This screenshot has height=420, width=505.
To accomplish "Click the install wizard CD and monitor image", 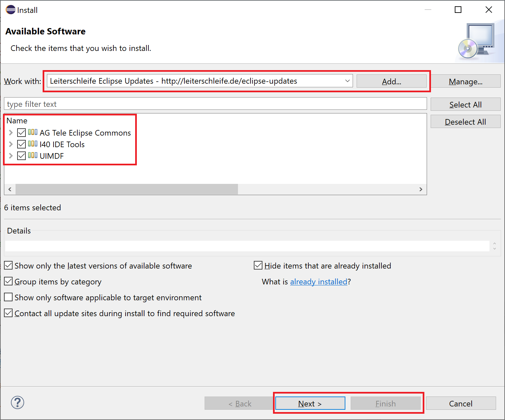I will 477,41.
